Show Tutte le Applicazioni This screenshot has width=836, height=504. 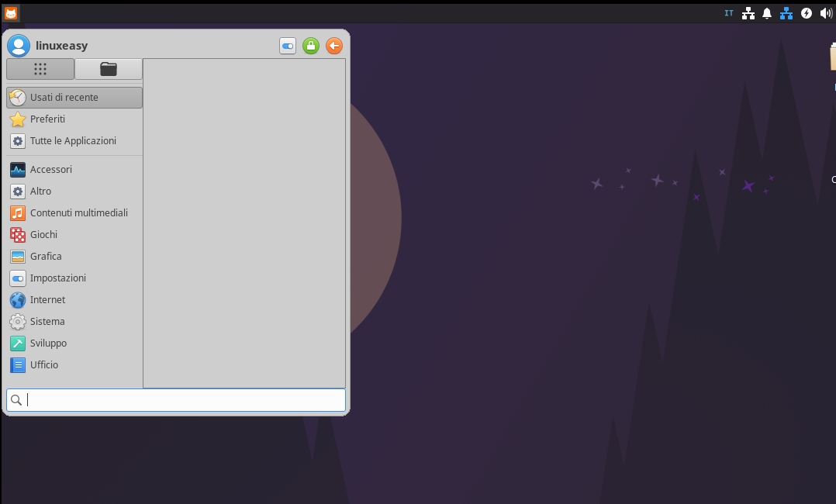click(74, 141)
